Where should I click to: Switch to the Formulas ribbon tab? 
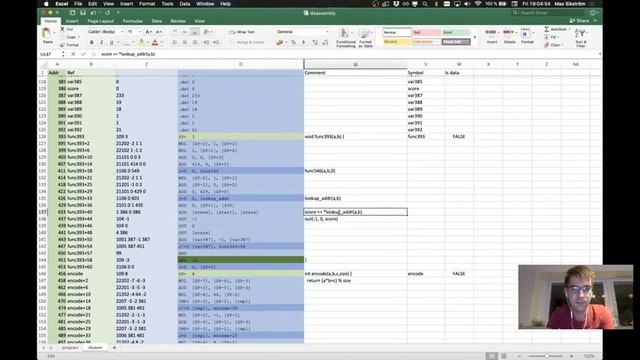(133, 21)
